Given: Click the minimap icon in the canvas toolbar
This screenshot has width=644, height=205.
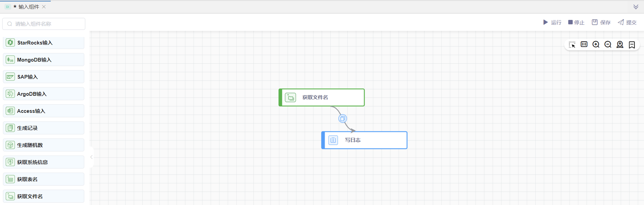Looking at the screenshot, I should coord(584,44).
